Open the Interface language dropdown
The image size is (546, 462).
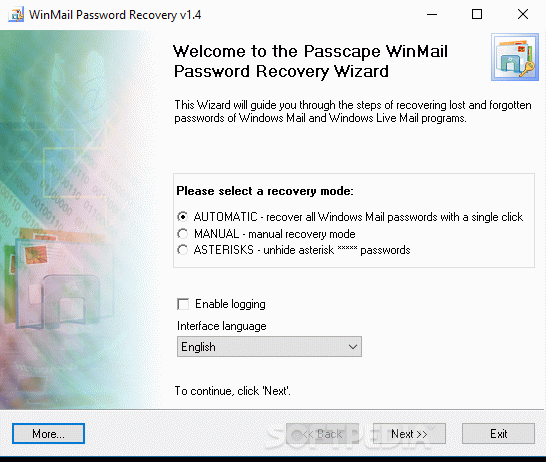click(269, 347)
